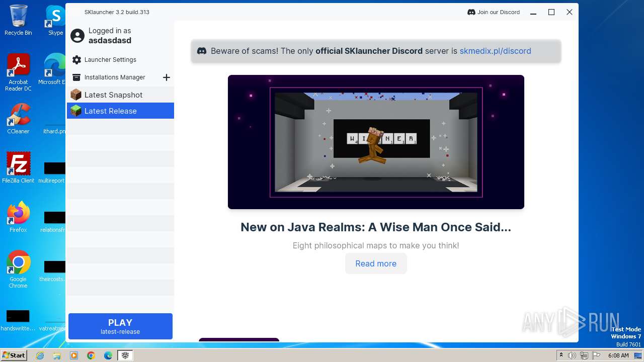The width and height of the screenshot is (644, 362).
Task: Click Read more button
Action: click(x=376, y=263)
